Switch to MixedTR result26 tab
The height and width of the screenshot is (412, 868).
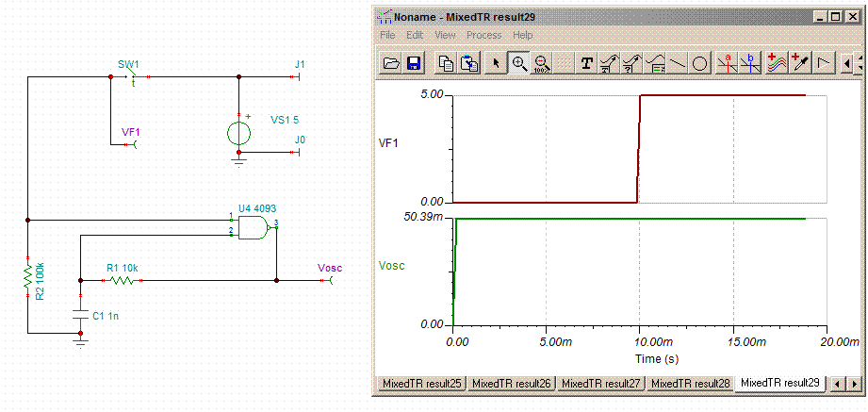512,383
